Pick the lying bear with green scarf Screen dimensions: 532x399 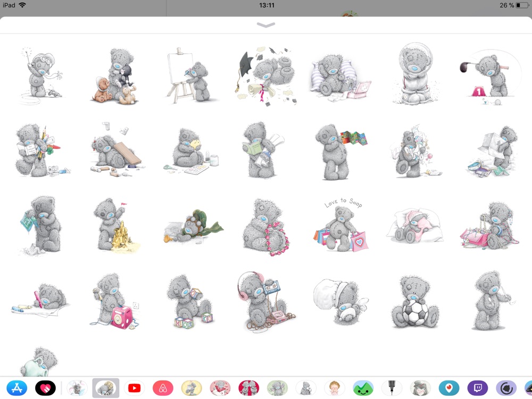click(x=194, y=227)
